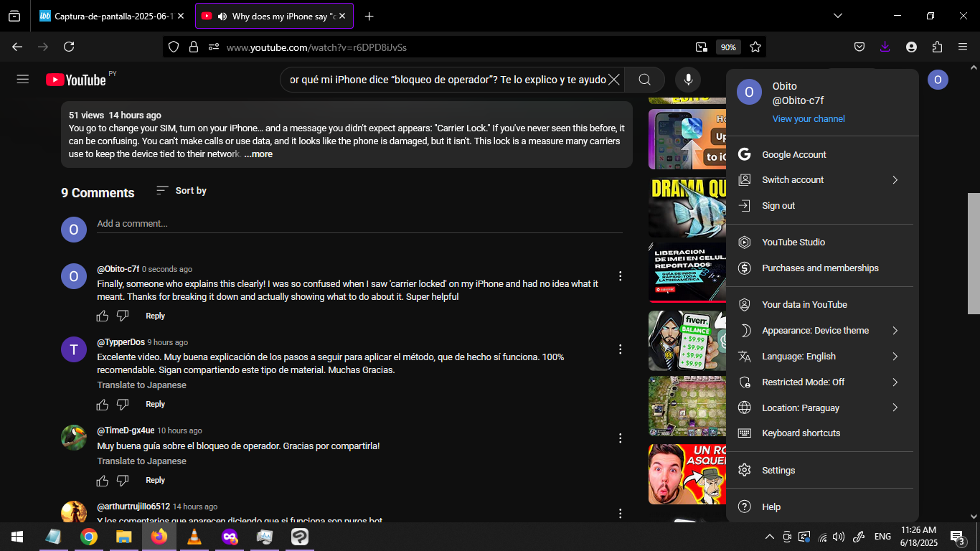The width and height of the screenshot is (980, 551).
Task: Open the tracking protection shield icon
Action: (x=173, y=47)
